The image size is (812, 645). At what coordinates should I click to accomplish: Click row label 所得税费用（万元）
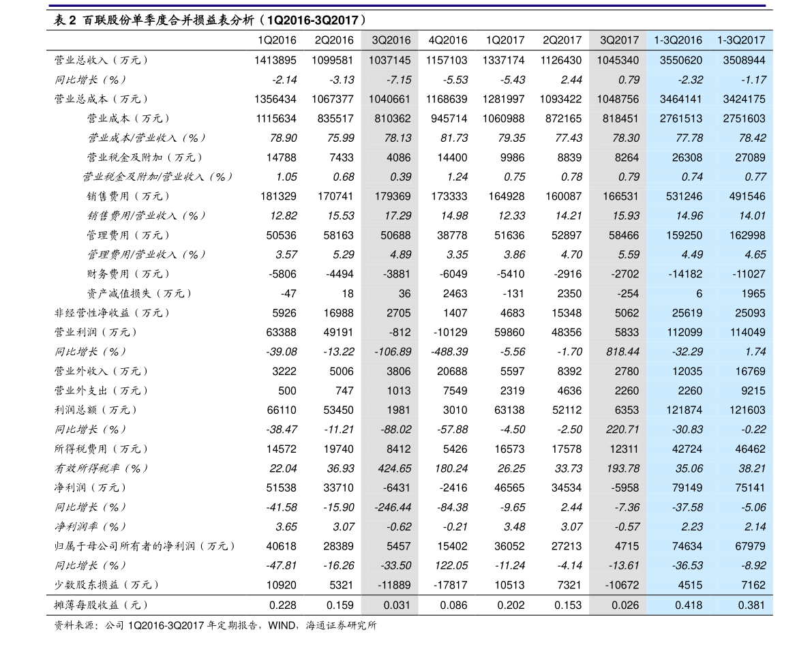click(101, 449)
